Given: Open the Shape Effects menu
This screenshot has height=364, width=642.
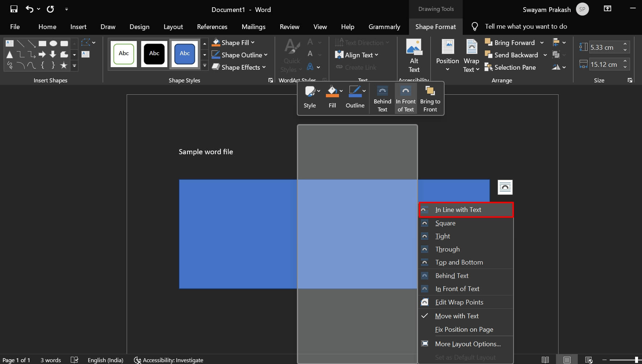Looking at the screenshot, I should [x=239, y=67].
